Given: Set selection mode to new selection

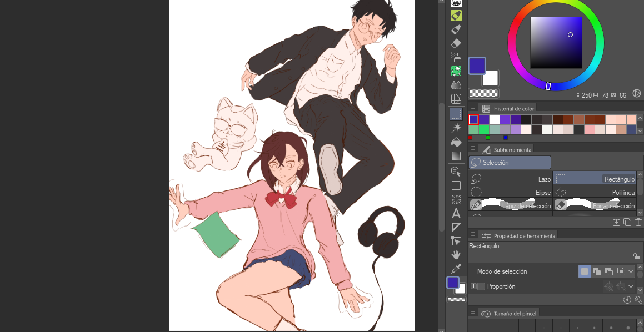Looking at the screenshot, I should click(x=584, y=271).
